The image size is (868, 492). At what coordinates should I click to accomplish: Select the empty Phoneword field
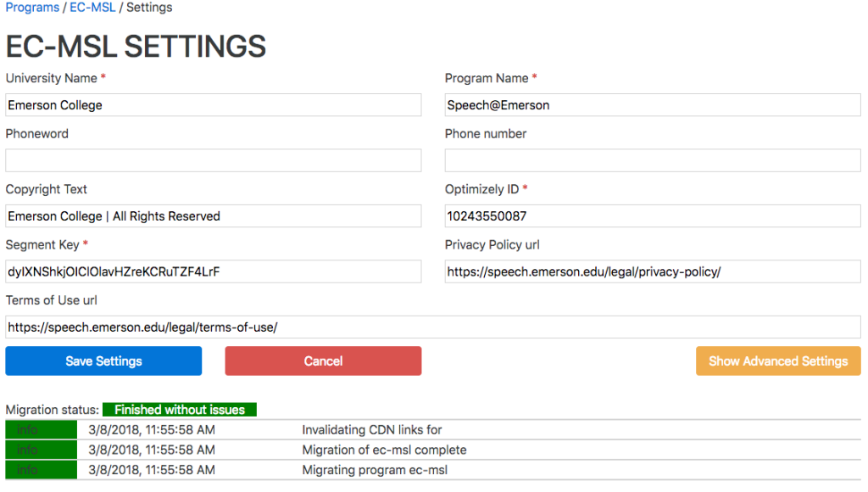(213, 160)
